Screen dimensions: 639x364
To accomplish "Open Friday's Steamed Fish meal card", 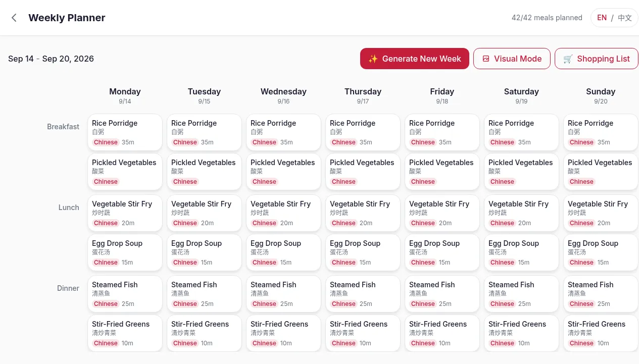I will pos(442,294).
